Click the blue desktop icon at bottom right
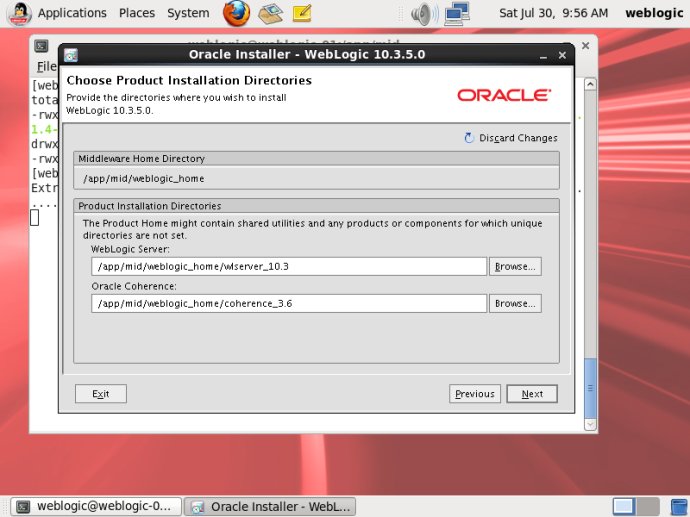 (x=679, y=507)
